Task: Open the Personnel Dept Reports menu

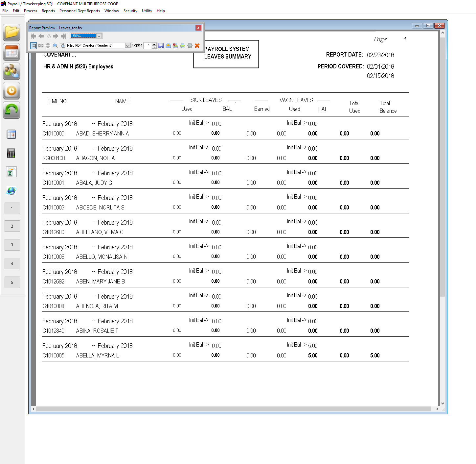Action: click(79, 11)
